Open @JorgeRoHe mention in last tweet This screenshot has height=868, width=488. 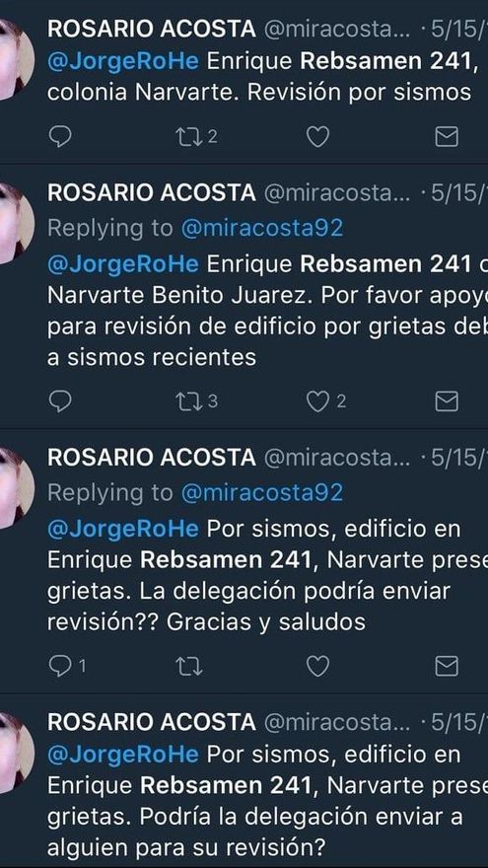123,755
